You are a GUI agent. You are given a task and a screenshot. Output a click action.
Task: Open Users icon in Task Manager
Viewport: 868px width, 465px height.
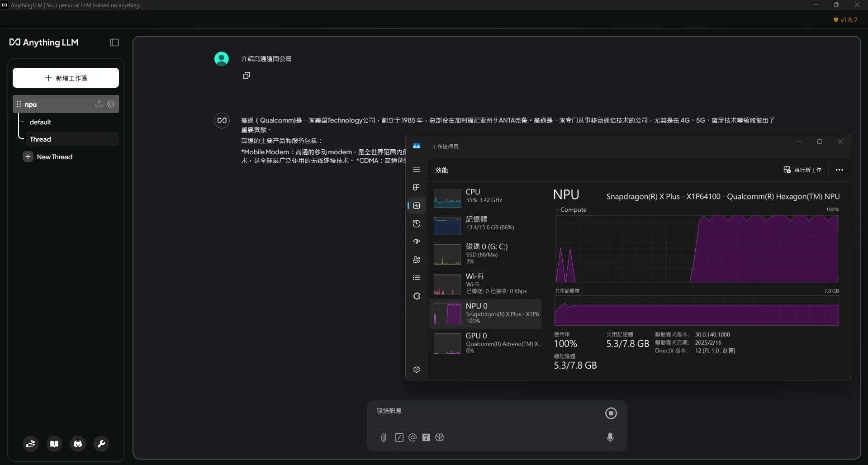point(417,260)
